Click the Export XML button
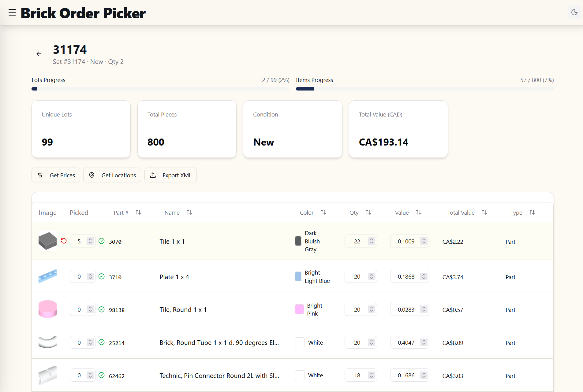Viewport: 583px width, 392px height. pyautogui.click(x=170, y=175)
